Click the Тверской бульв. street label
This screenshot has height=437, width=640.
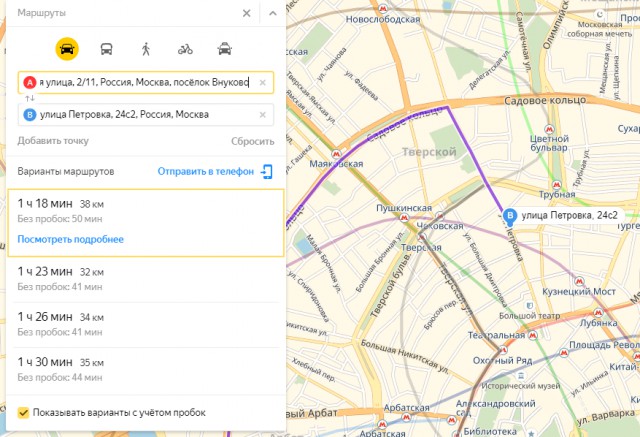coord(390,284)
